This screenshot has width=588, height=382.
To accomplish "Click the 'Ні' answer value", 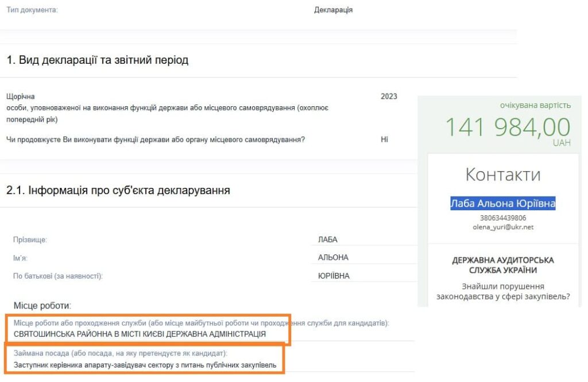I will pos(384,139).
